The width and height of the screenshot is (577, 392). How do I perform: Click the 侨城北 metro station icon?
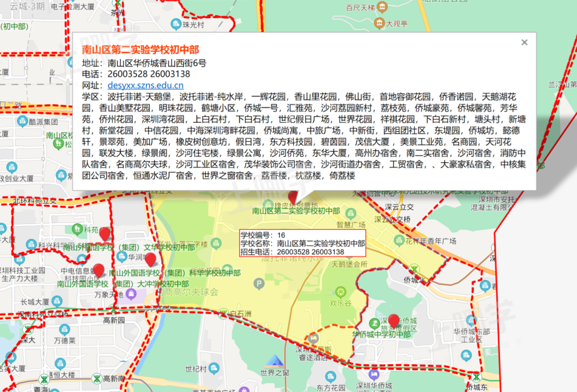click(414, 269)
